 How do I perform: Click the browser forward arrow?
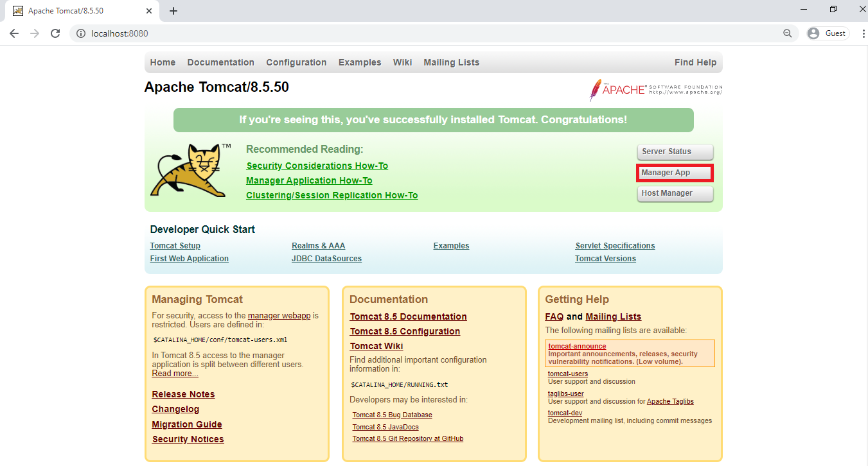point(35,33)
